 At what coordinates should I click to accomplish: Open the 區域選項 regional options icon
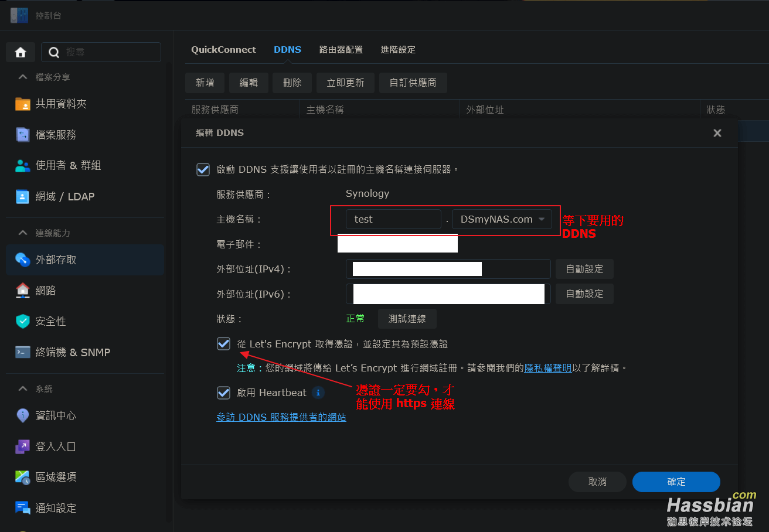click(22, 478)
